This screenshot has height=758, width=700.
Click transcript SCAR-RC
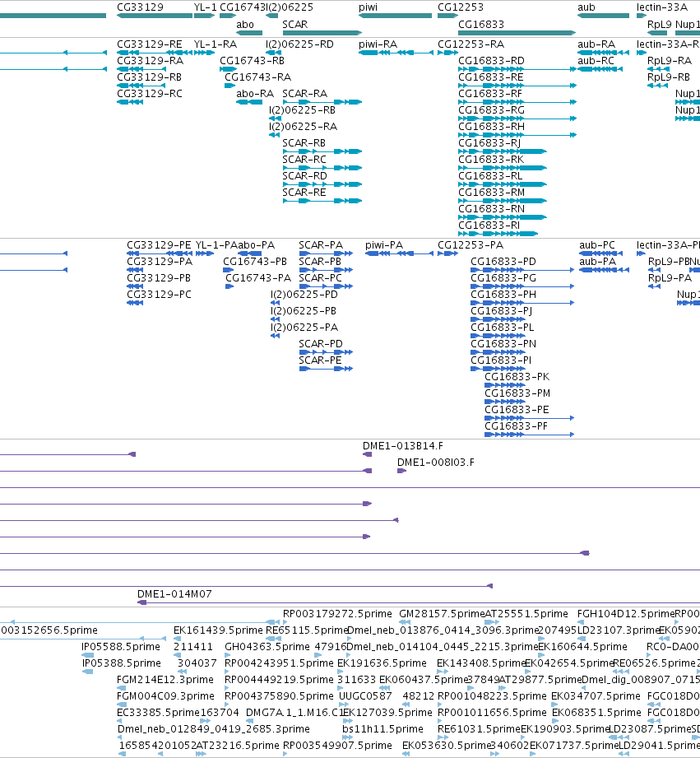coord(322,168)
